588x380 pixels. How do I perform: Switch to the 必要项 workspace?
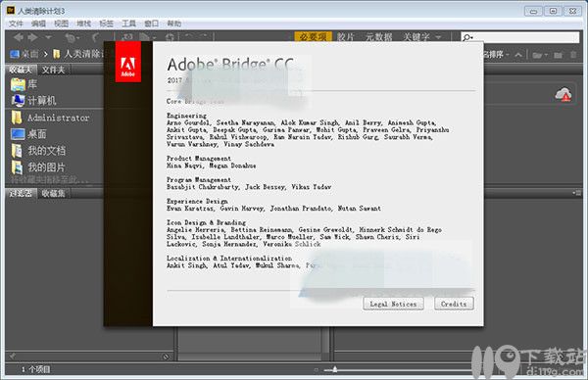[x=313, y=37]
